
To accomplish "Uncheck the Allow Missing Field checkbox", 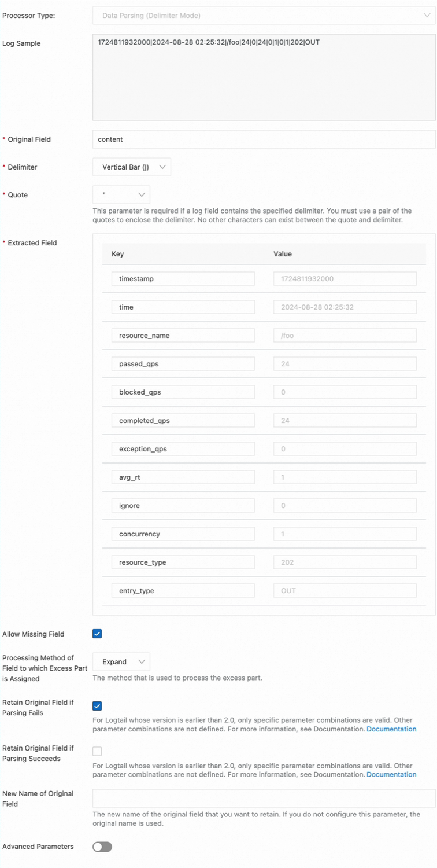I will tap(97, 634).
